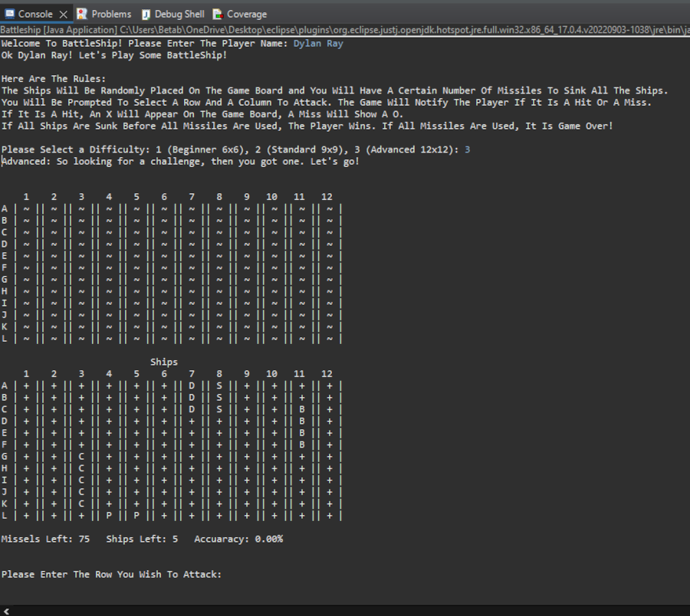Click the 'Ships' heading above second board
The image size is (690, 616).
[164, 362]
